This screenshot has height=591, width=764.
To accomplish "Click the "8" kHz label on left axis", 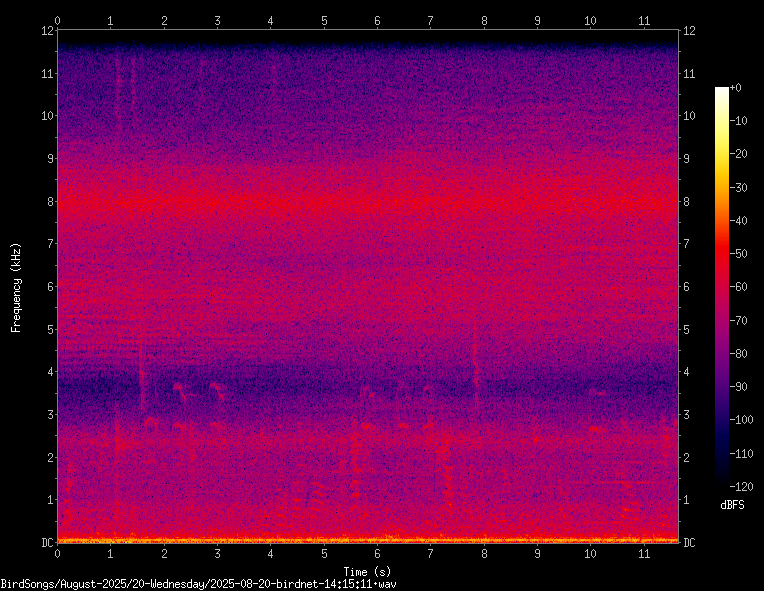I will [50, 201].
